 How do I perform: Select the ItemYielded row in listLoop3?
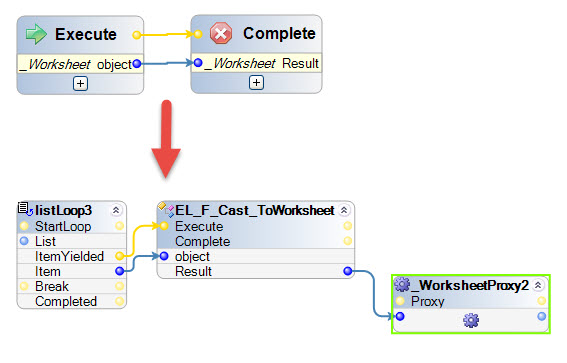pyautogui.click(x=72, y=256)
